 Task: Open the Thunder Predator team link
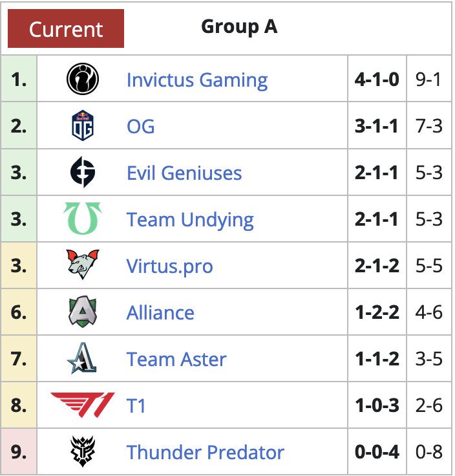[x=206, y=452]
